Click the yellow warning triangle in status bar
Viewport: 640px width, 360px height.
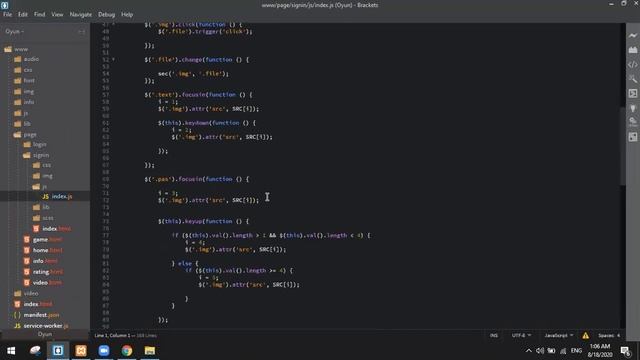coord(585,336)
